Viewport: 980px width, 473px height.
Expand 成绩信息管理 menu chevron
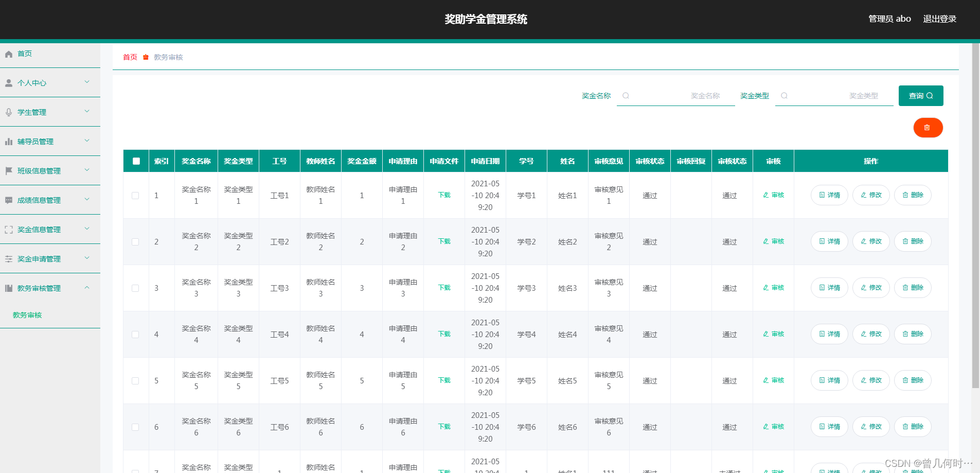87,199
